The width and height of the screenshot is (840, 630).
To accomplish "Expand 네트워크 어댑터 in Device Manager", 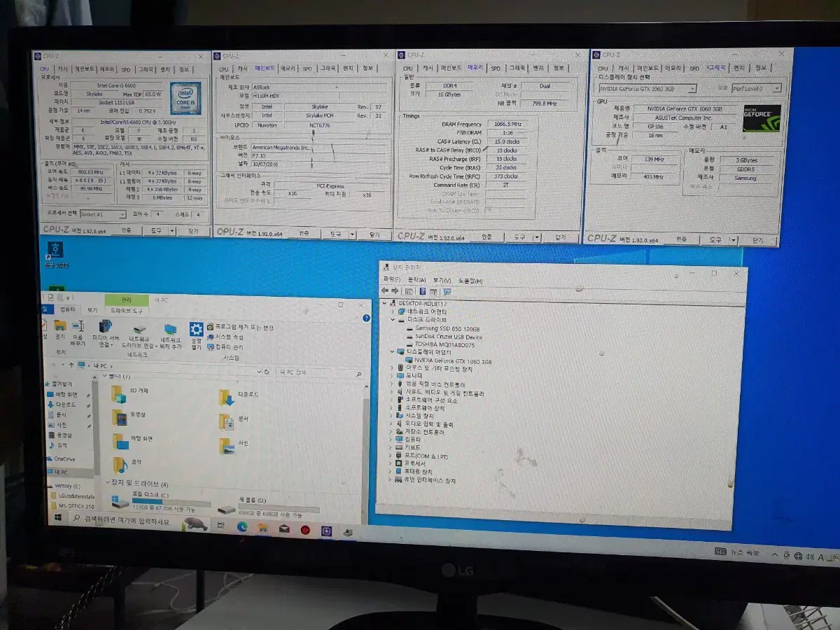I will pos(393,311).
